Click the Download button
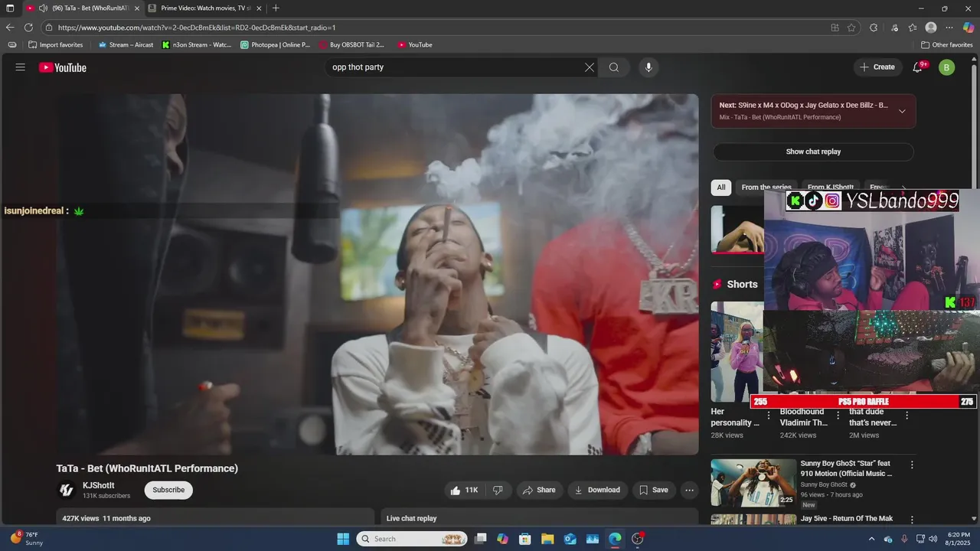Screen dimensions: 980x551 click(598, 490)
